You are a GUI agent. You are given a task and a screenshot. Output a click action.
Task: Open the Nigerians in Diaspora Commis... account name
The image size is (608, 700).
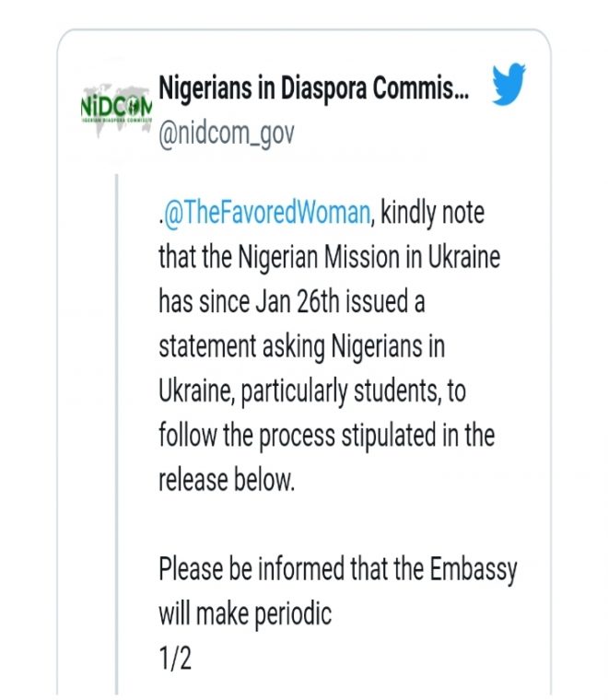313,91
